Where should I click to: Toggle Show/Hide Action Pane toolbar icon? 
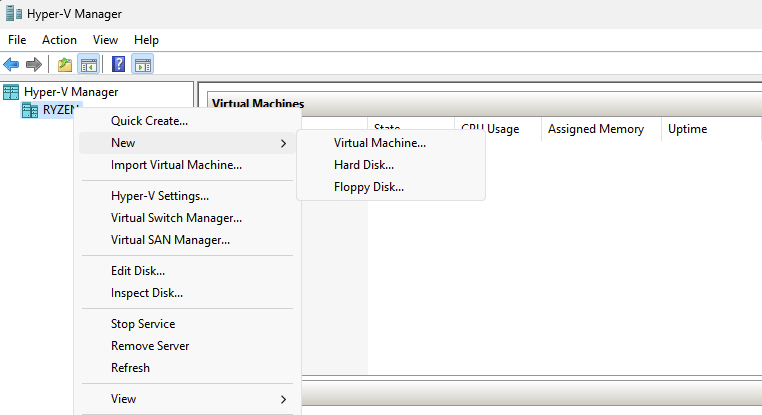(142, 65)
